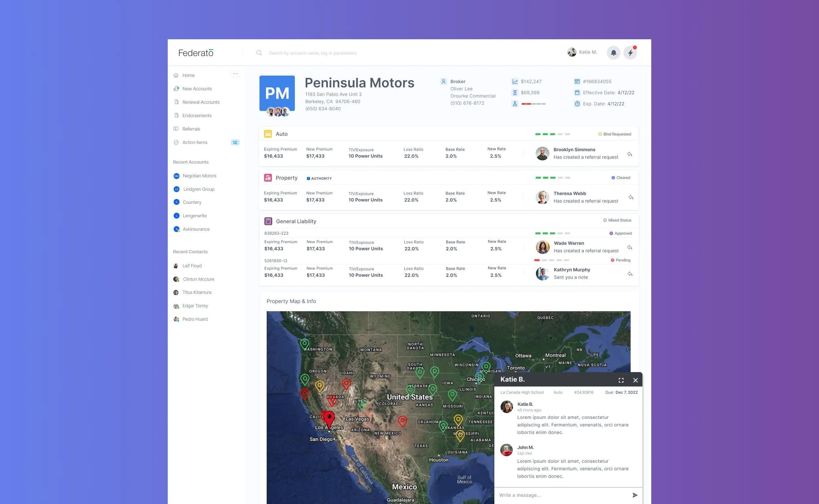The width and height of the screenshot is (819, 504).
Task: Expand Katie B. chat to fullscreen
Action: click(621, 380)
